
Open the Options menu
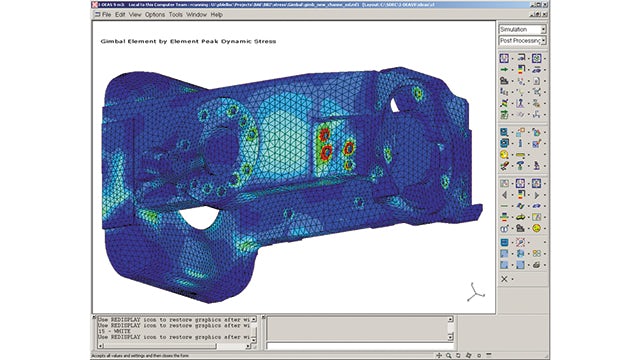[155, 14]
